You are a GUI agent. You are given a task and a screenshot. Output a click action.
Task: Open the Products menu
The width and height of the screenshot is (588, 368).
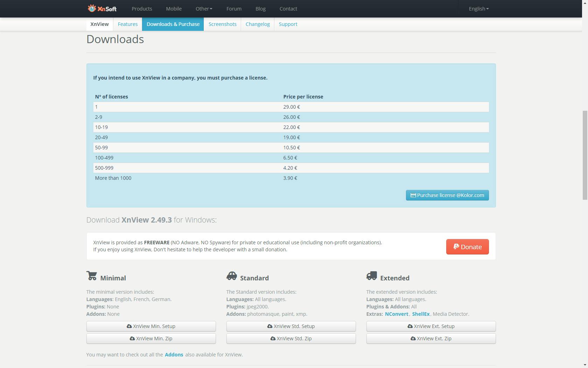[x=142, y=9]
